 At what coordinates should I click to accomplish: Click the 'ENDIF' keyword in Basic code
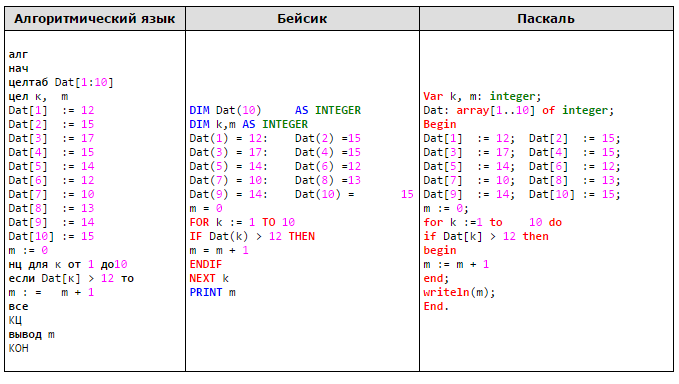206,264
